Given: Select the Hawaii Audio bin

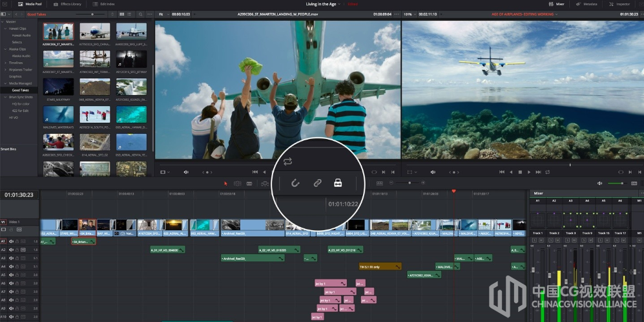Looking at the screenshot, I should (x=21, y=36).
